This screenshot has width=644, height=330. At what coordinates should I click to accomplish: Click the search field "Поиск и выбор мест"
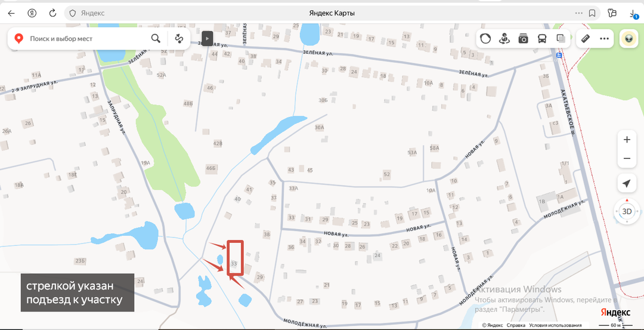pyautogui.click(x=88, y=39)
